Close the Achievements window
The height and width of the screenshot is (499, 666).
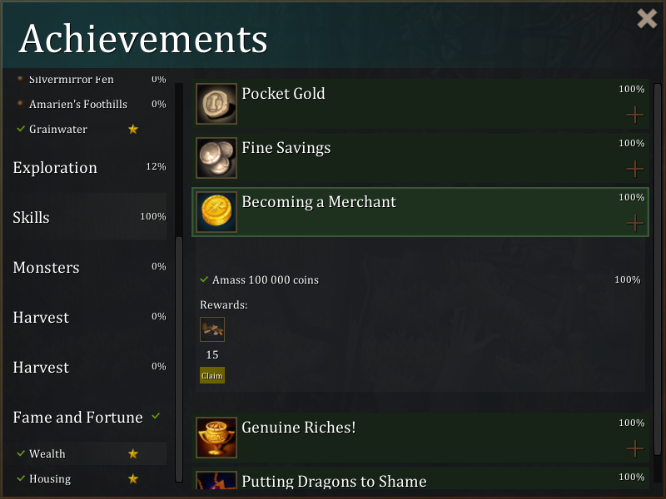tap(647, 18)
